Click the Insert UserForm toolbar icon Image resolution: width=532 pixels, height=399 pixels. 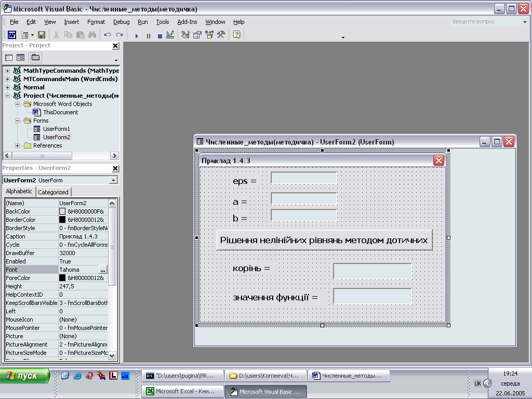tap(24, 35)
